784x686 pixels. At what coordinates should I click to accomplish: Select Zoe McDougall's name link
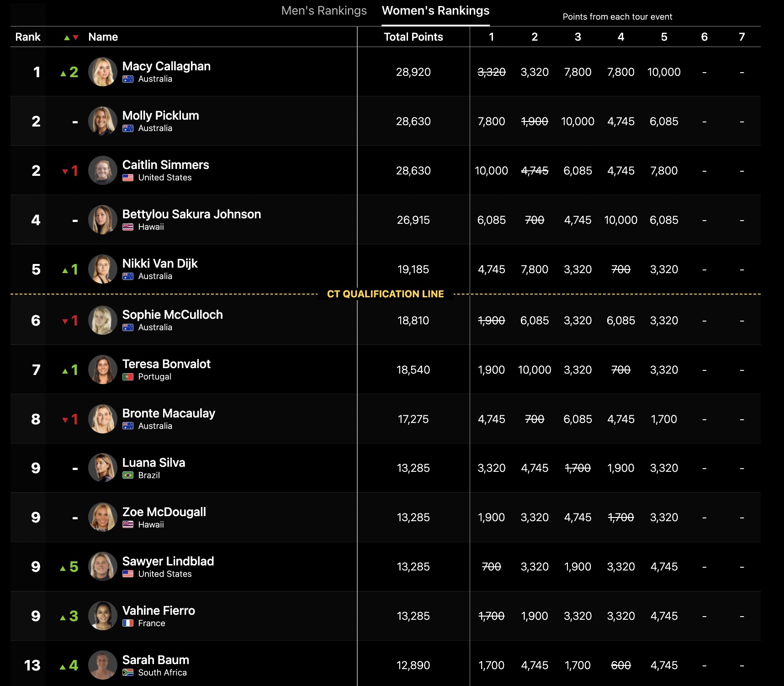(164, 512)
